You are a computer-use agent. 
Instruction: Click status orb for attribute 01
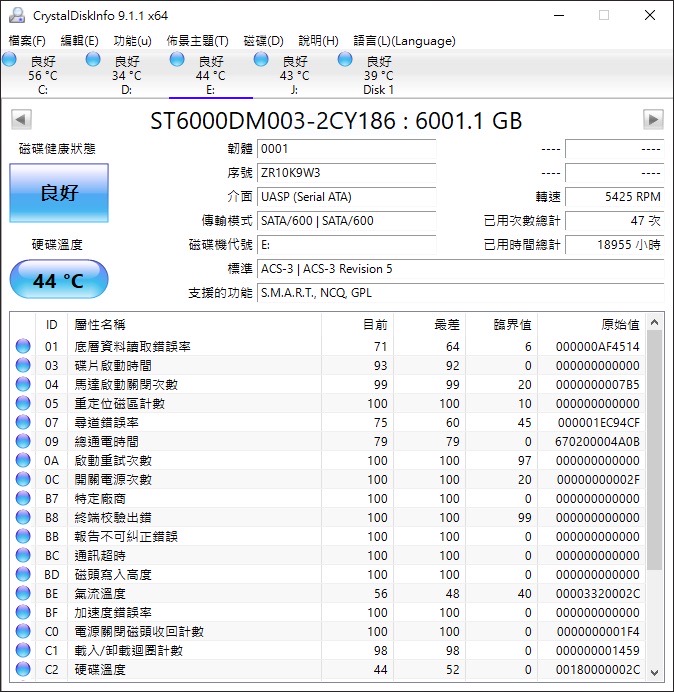(x=23, y=346)
